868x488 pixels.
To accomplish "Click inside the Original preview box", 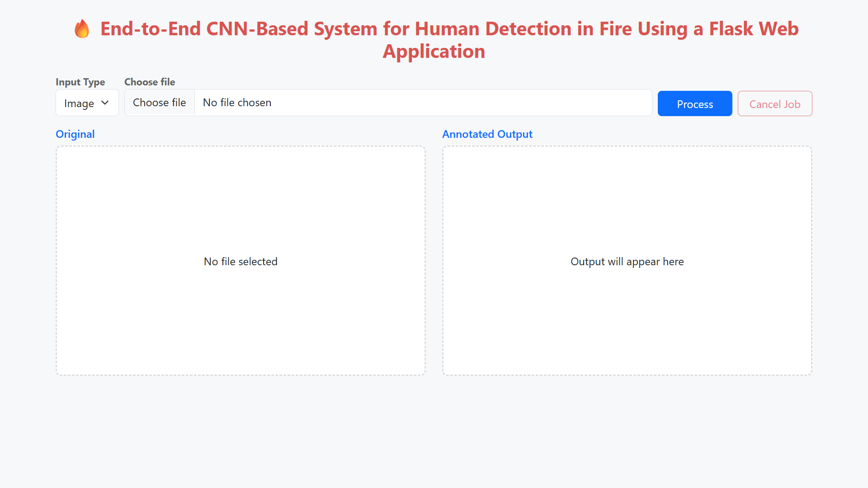I will (241, 203).
